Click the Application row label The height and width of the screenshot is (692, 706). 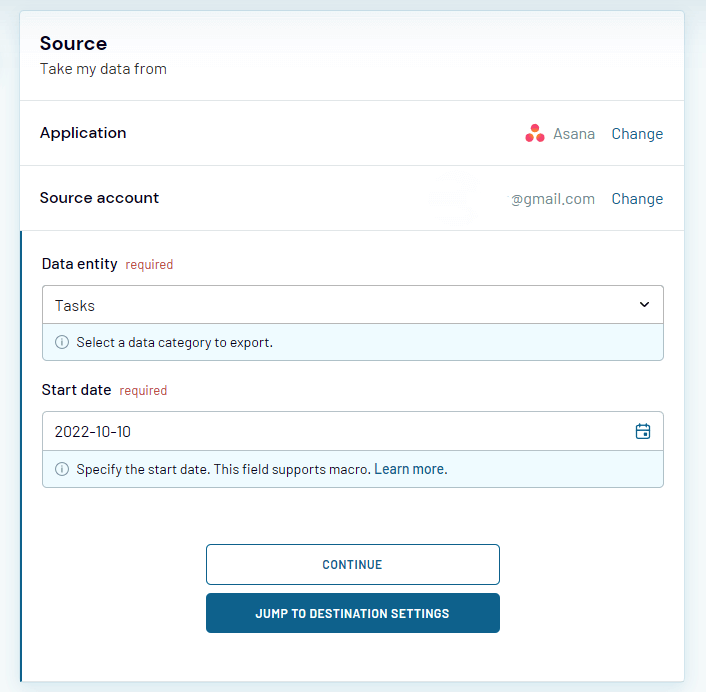click(x=83, y=133)
